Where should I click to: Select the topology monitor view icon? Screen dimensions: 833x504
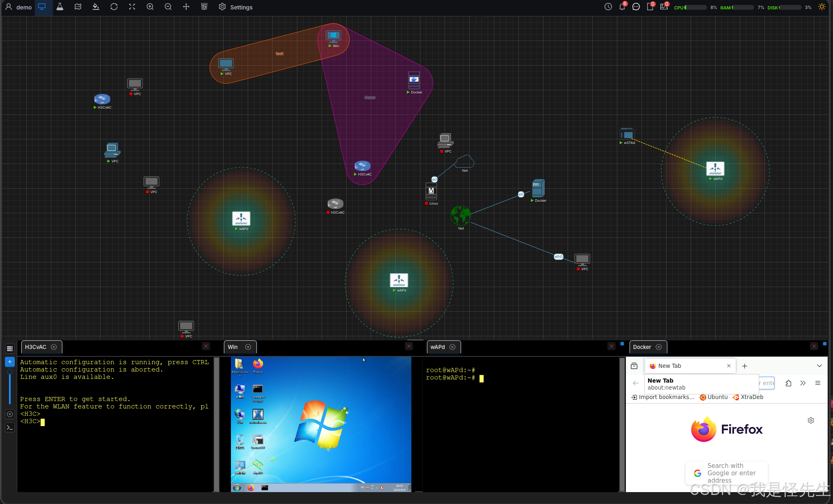tap(42, 7)
